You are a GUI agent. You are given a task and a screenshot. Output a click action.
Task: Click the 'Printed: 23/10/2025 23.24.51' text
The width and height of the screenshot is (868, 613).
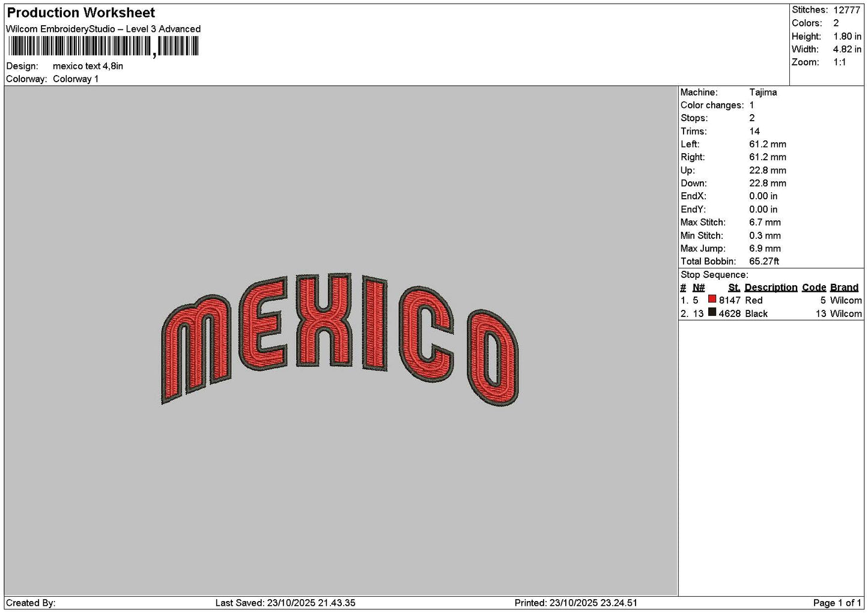[576, 603]
